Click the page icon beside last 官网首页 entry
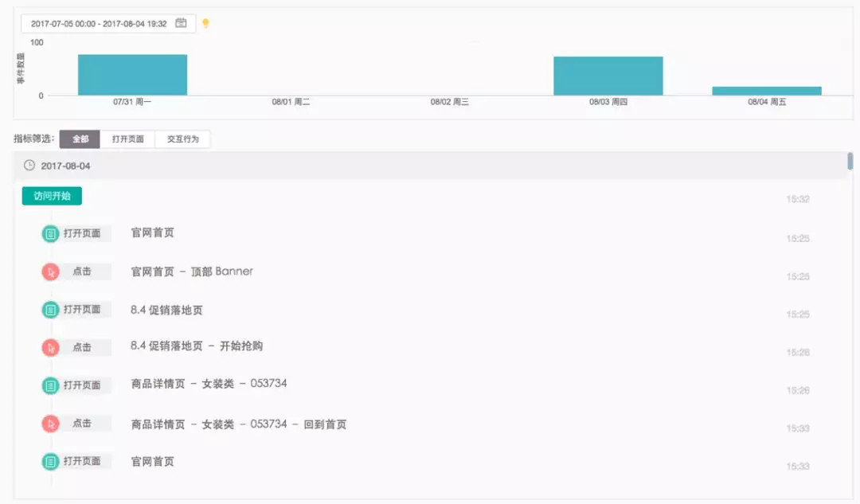860x504 pixels. [49, 462]
